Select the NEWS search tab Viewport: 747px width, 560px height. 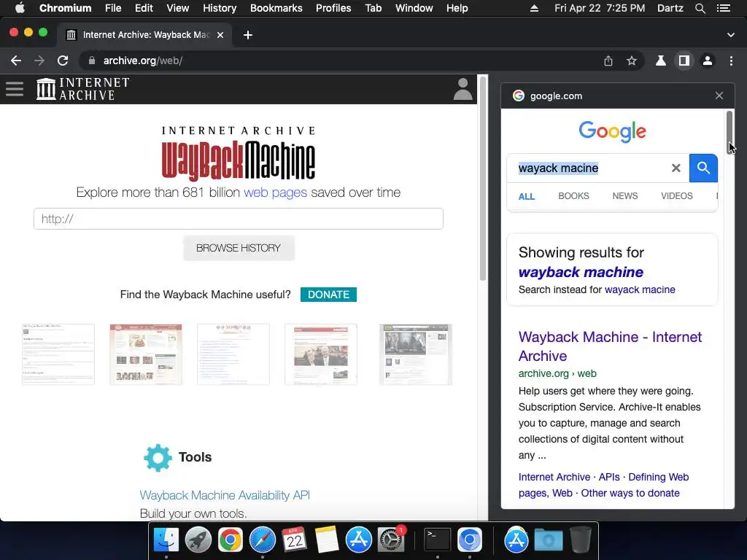pos(624,196)
